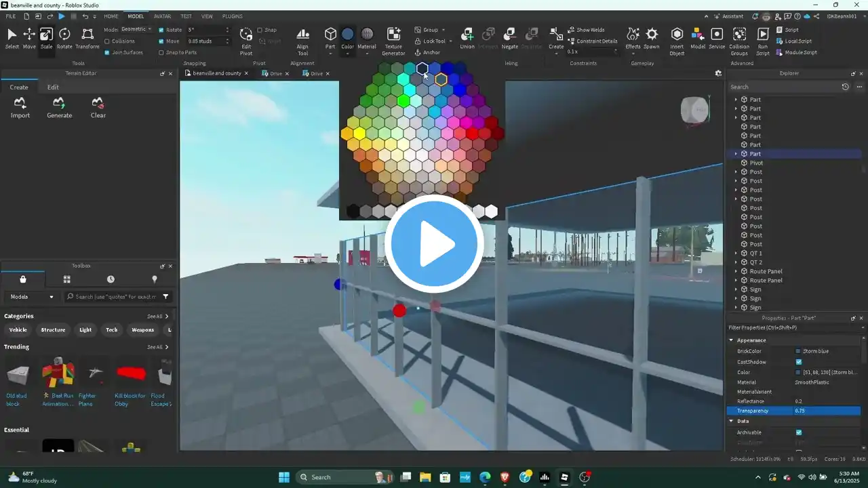The image size is (868, 488).
Task: Open the Models category dropdown in Toolbox
Action: pyautogui.click(x=32, y=296)
